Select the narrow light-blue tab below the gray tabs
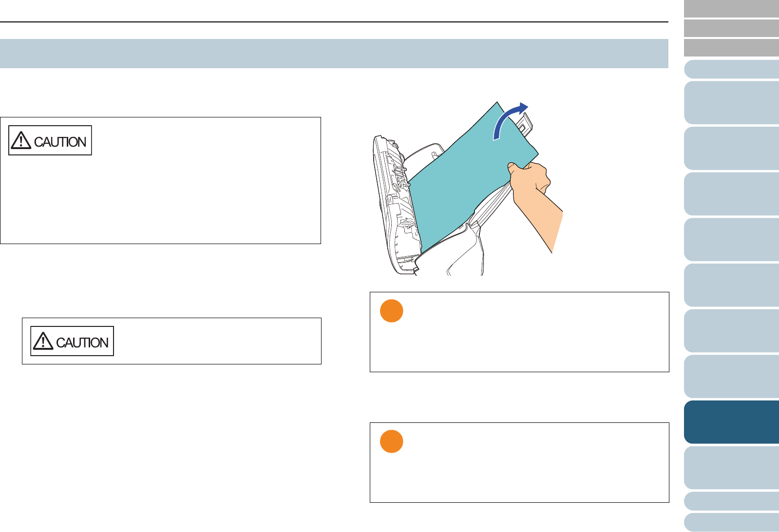 tap(731, 69)
